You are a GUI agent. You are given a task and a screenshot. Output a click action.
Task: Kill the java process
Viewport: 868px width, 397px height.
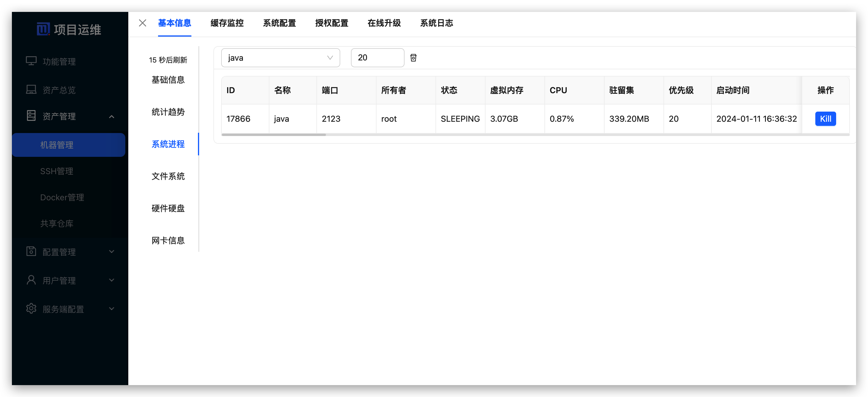[825, 119]
